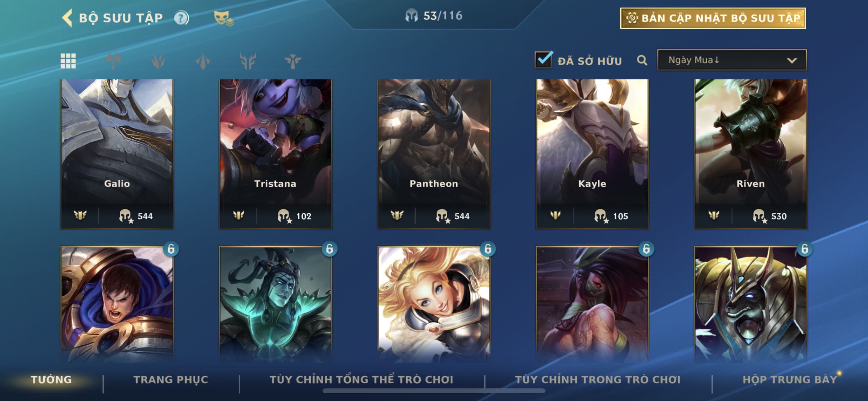Open the Riven champion card
Image resolution: width=868 pixels, height=401 pixels.
(750, 154)
